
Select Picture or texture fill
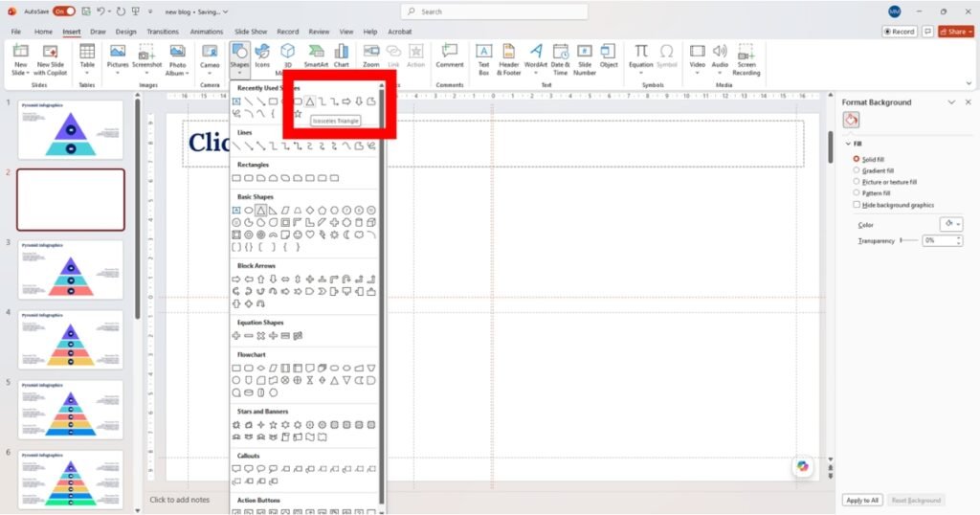(x=885, y=182)
